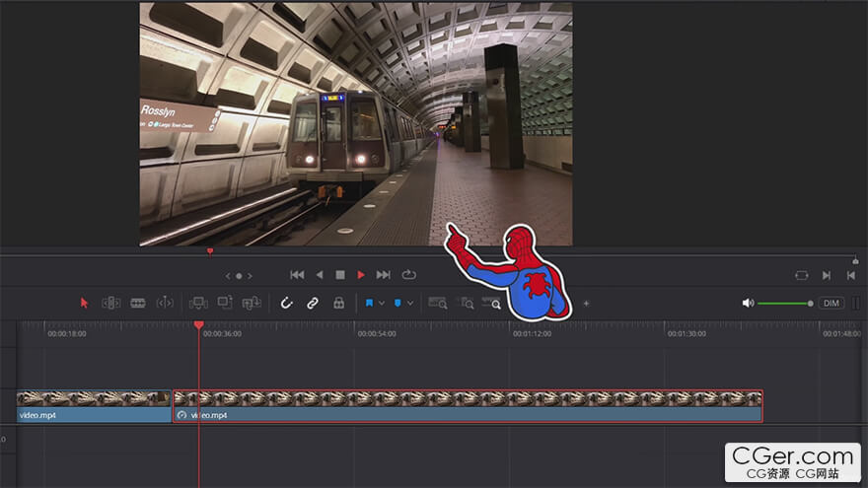Toggle timeline Snapping magnet

click(287, 303)
